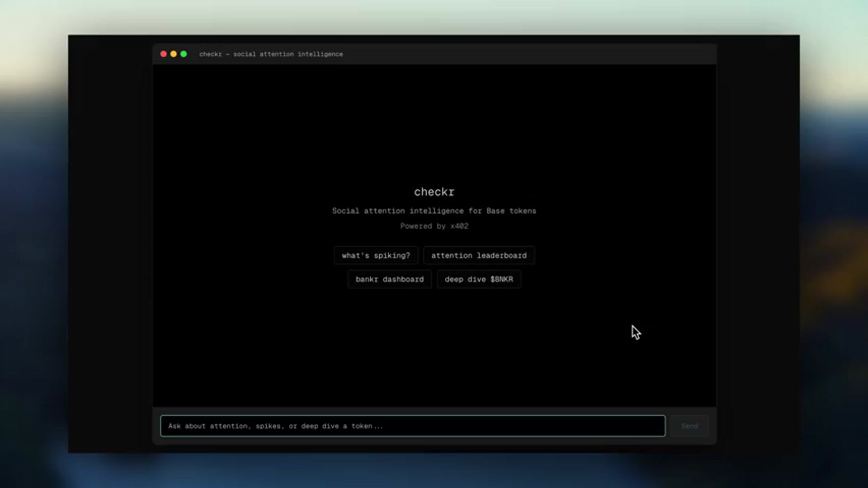
Task: Click the empty chat area below the suggestion chips
Action: (434, 348)
